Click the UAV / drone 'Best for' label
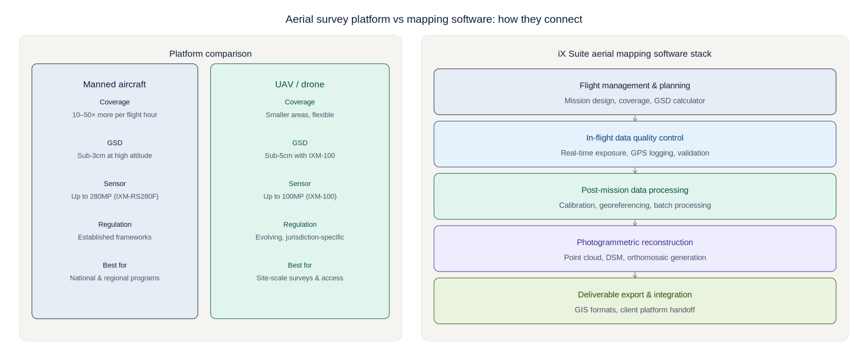This screenshot has width=868, height=357. [299, 265]
